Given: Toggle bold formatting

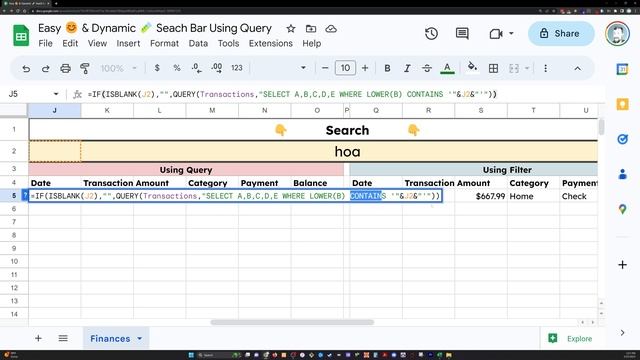Looking at the screenshot, I should [387, 68].
